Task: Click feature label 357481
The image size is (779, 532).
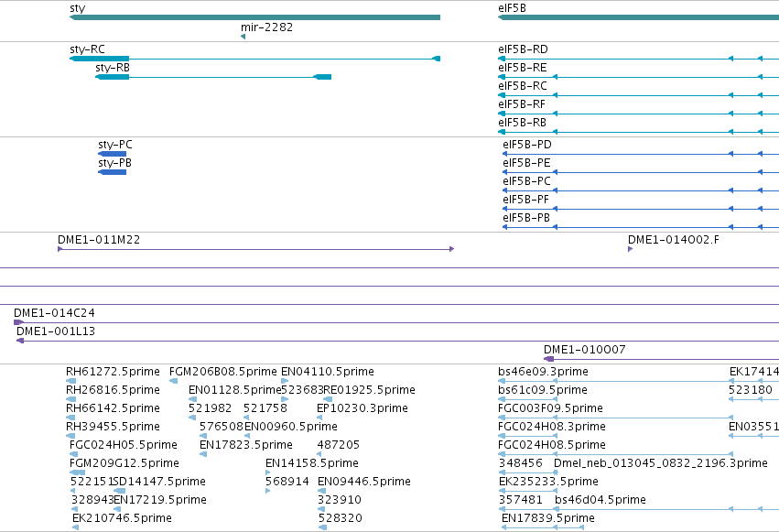Action: pyautogui.click(x=521, y=500)
